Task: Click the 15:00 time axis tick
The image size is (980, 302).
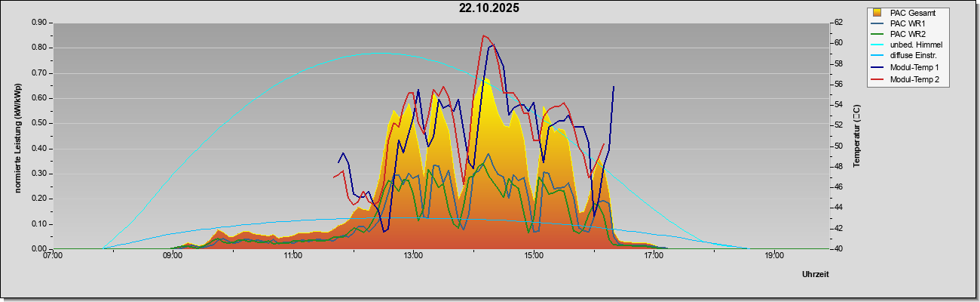Action: (x=534, y=256)
